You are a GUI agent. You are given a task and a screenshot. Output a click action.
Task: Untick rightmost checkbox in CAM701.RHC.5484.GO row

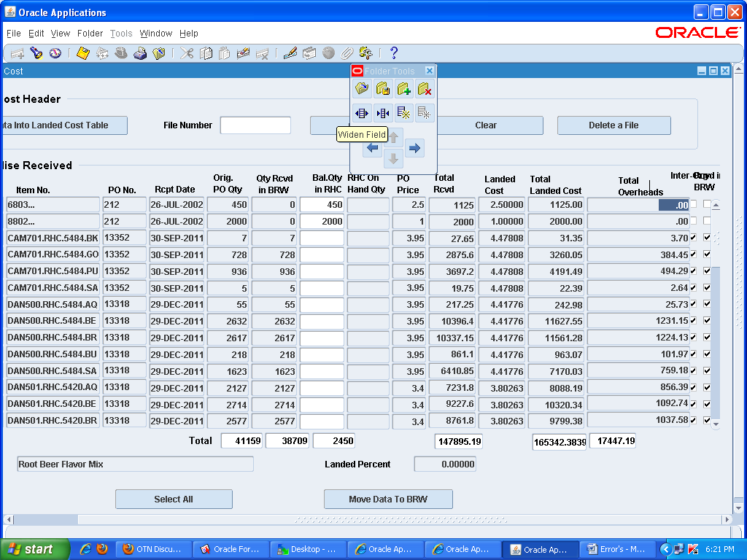[x=707, y=254]
